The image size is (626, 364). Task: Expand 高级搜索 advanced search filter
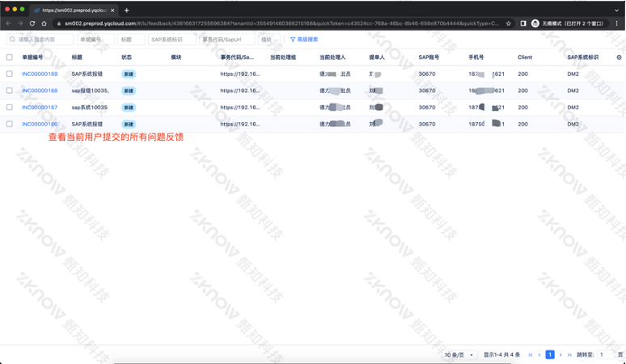304,39
